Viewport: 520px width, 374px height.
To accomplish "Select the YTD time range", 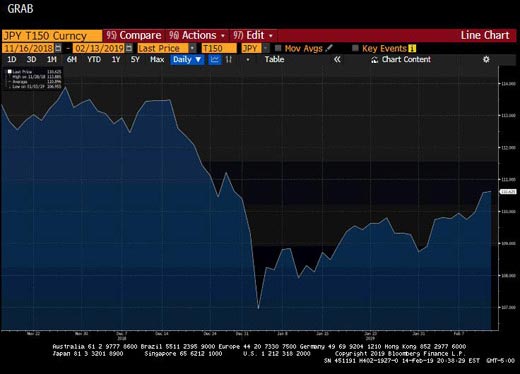I will [94, 60].
